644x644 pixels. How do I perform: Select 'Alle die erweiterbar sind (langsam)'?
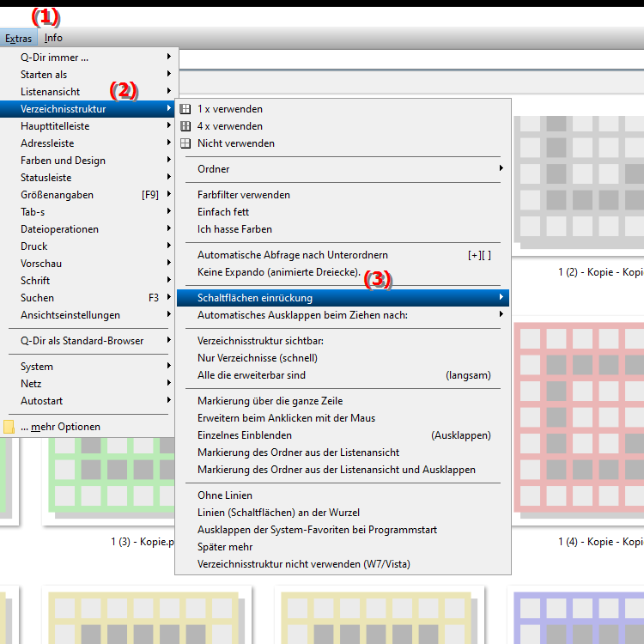[343, 375]
